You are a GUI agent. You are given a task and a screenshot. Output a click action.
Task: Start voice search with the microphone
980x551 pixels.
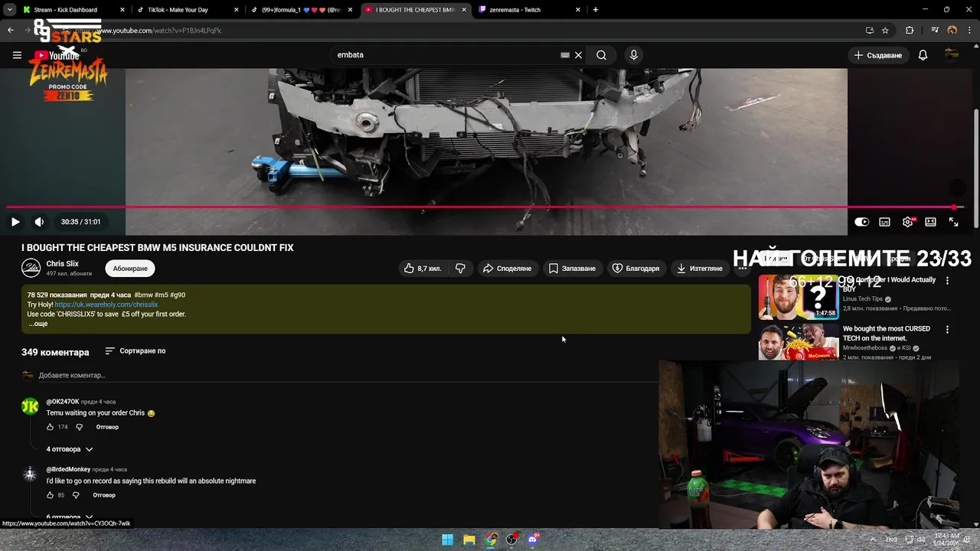point(633,55)
